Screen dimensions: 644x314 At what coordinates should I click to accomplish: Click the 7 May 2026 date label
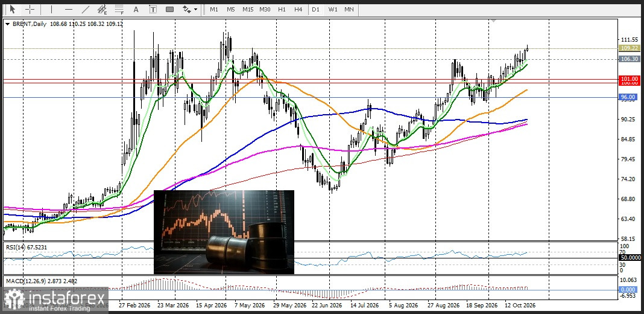tap(249, 306)
